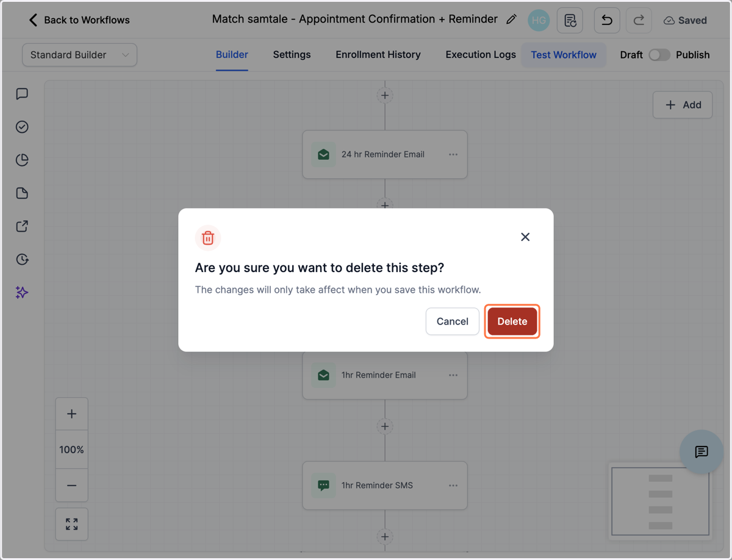Redo the last change
The height and width of the screenshot is (560, 732).
click(639, 20)
